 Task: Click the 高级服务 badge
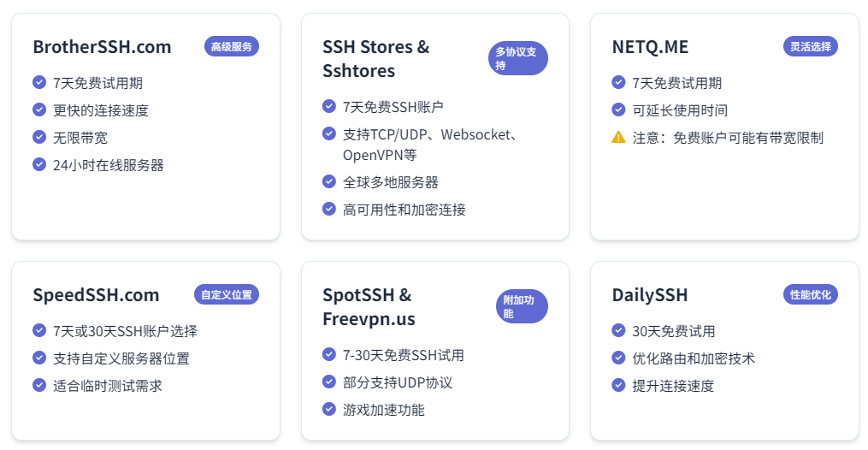coord(232,46)
